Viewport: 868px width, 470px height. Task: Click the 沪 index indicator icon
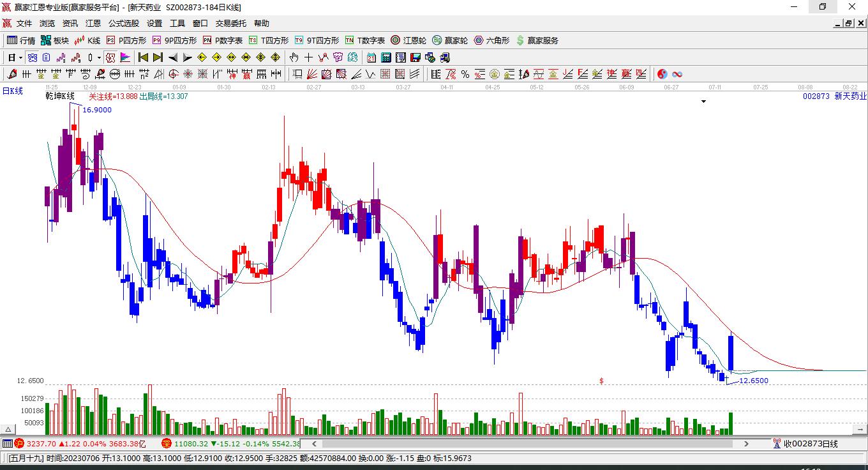tap(19, 444)
